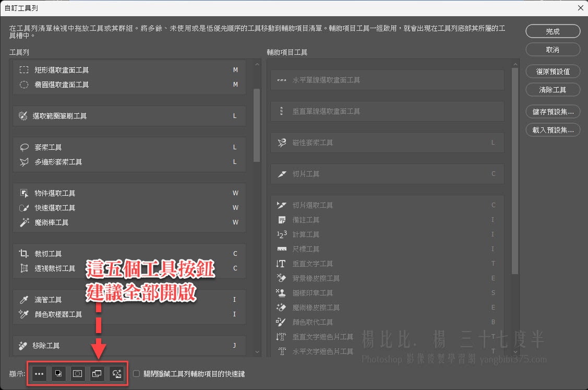Image resolution: width=588 pixels, height=390 pixels.
Task: Click 復原預設值 to restore defaults
Action: click(x=553, y=72)
